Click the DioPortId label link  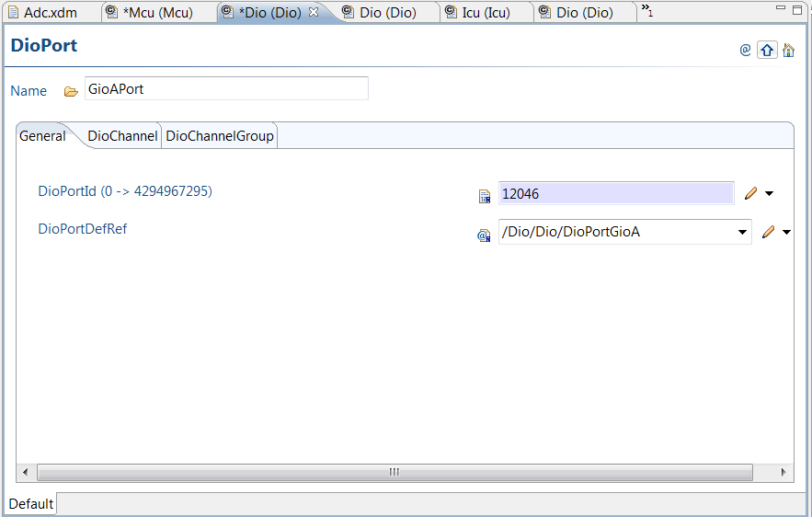point(125,191)
